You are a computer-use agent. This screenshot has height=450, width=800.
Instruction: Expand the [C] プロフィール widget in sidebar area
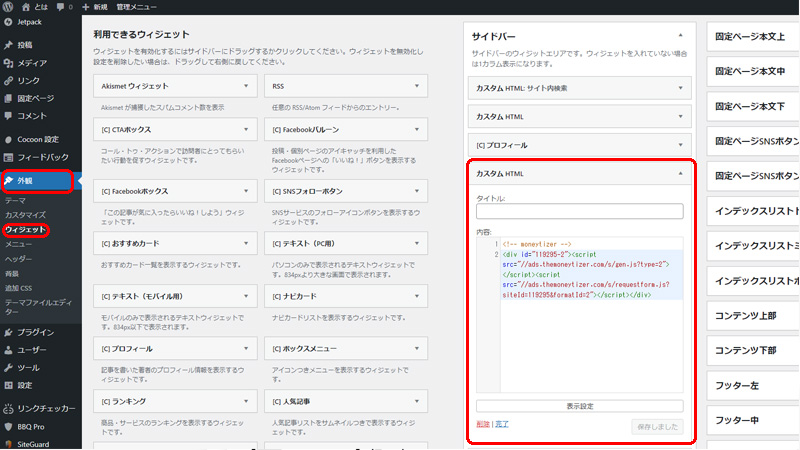coord(680,145)
